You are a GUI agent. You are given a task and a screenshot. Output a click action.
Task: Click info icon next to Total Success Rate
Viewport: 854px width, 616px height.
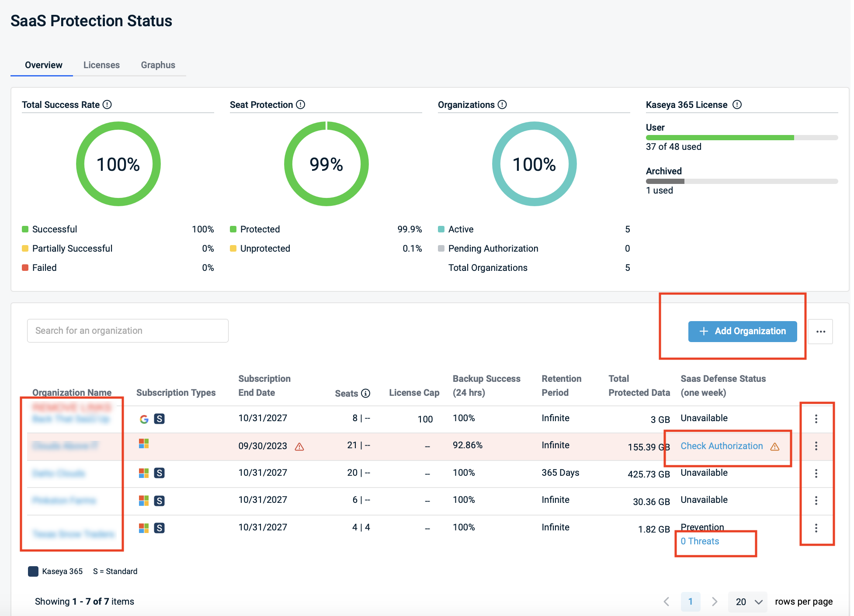107,104
